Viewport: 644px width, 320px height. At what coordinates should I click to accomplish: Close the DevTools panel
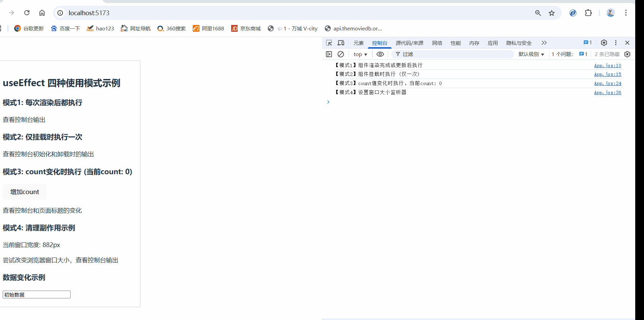pos(627,43)
